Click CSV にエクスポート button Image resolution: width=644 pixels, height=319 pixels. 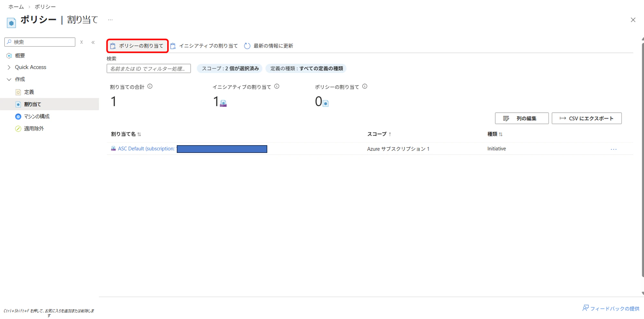click(587, 118)
